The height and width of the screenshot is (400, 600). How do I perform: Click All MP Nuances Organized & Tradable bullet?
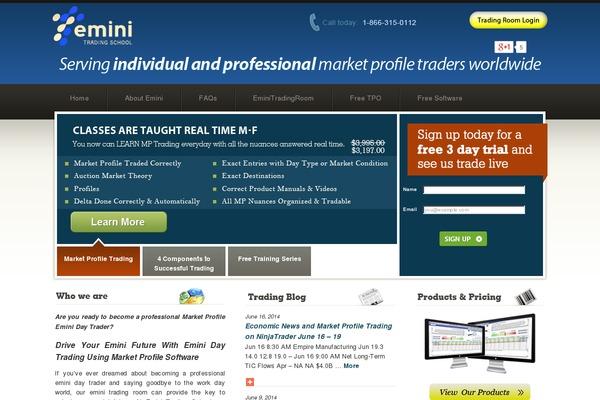click(286, 201)
